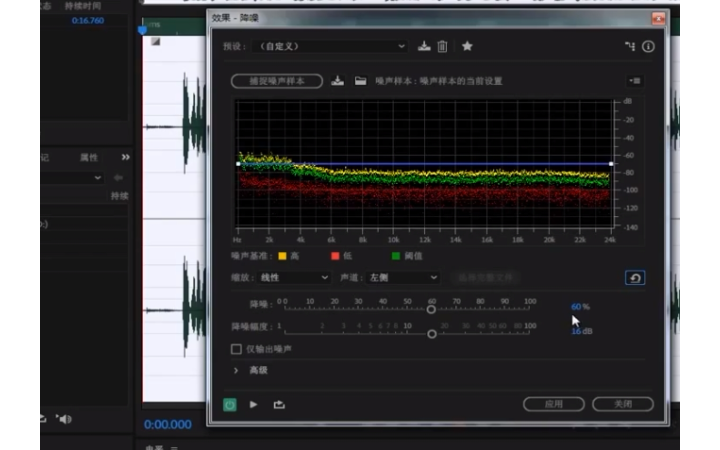Viewport: 720px width, 450px height.
Task: Switch to the 属性 panel tab
Action: coord(89,157)
